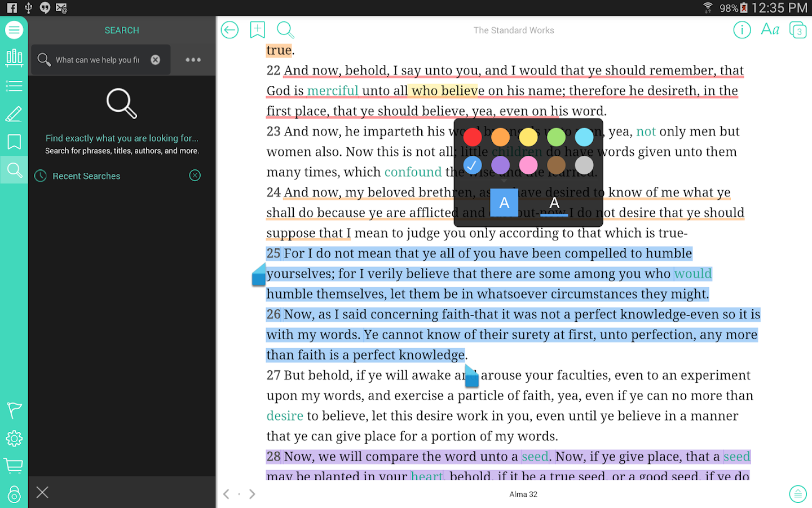Select the checked blue highlight color
The image size is (812, 508).
coord(473,165)
